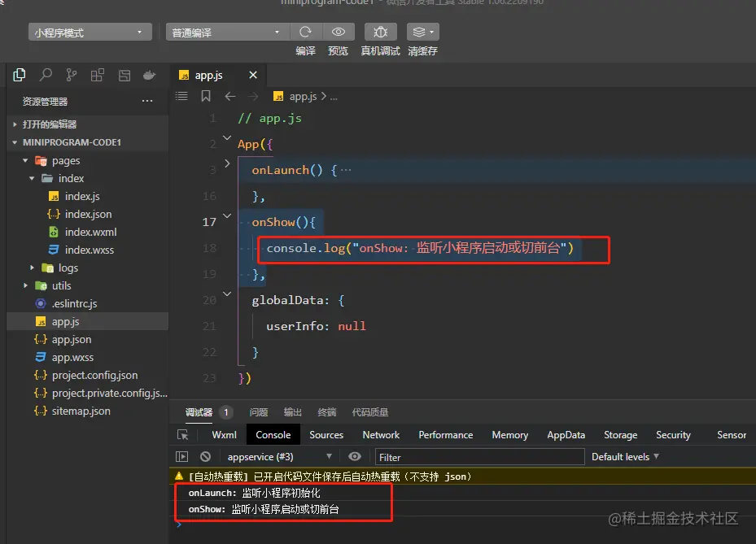
Task: Switch to the 代码质量 panel tab
Action: point(369,412)
